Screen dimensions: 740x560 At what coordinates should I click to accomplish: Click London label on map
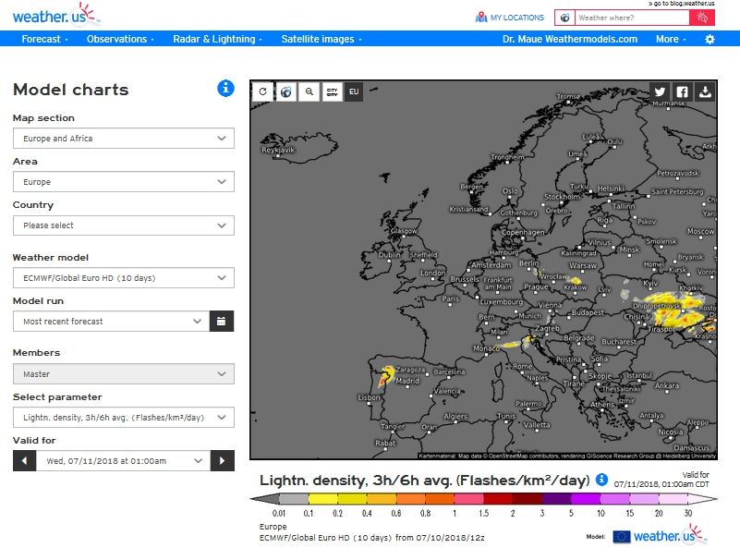click(x=432, y=273)
